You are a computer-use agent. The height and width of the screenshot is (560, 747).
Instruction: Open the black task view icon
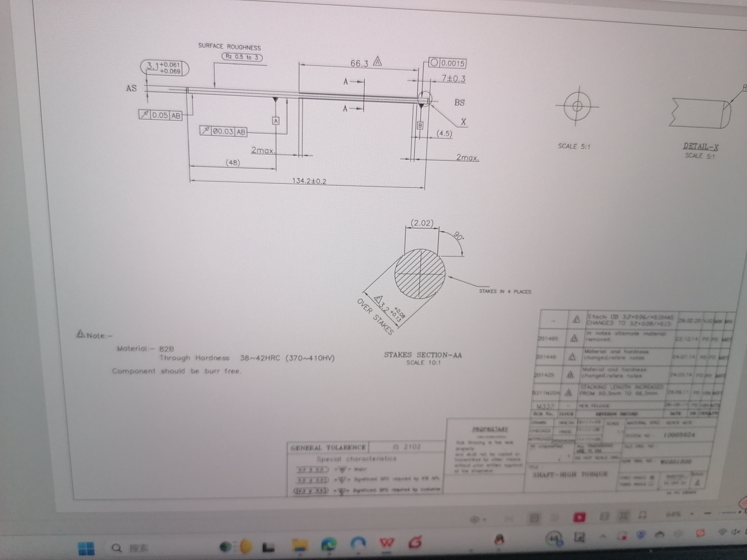click(269, 548)
